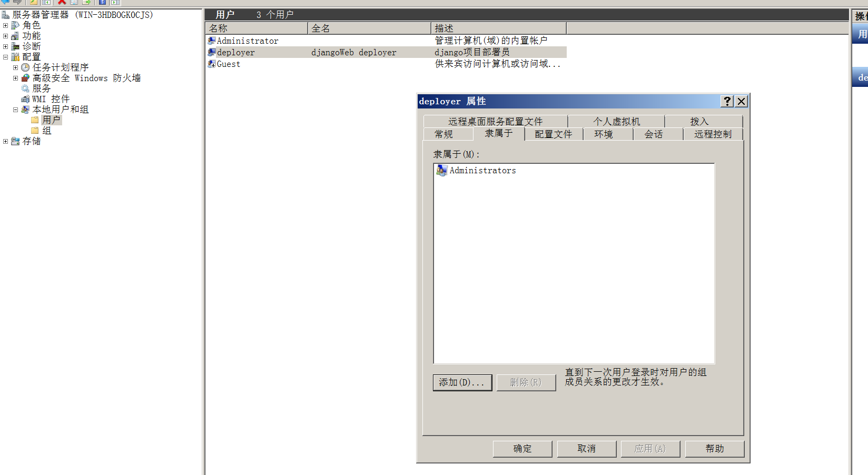Click the Export List toolbar icon
868x475 pixels.
[86, 3]
